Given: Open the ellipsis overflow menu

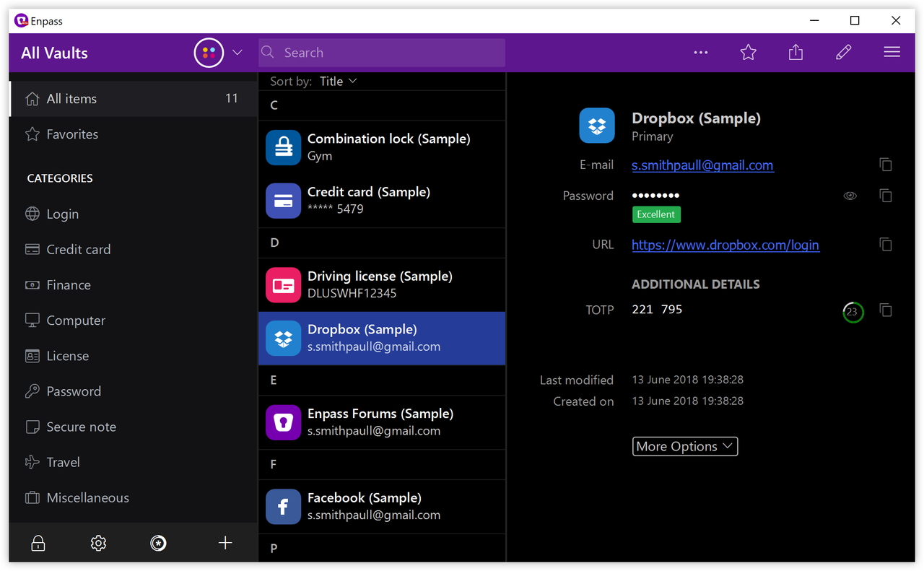Looking at the screenshot, I should 700,52.
